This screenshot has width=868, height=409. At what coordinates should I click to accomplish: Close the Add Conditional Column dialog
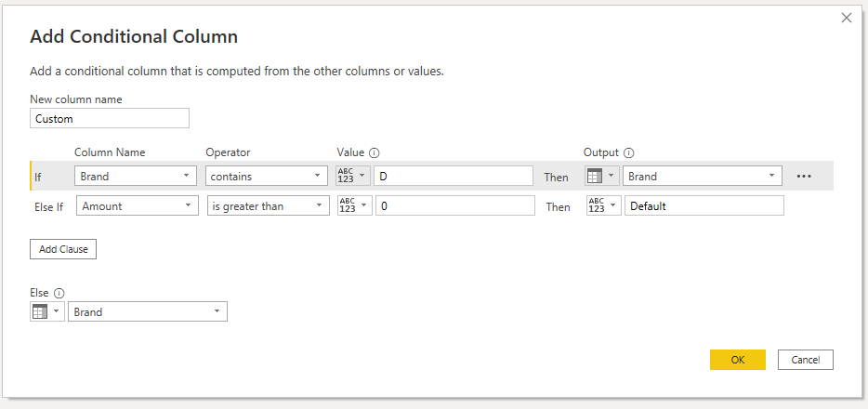pyautogui.click(x=847, y=18)
